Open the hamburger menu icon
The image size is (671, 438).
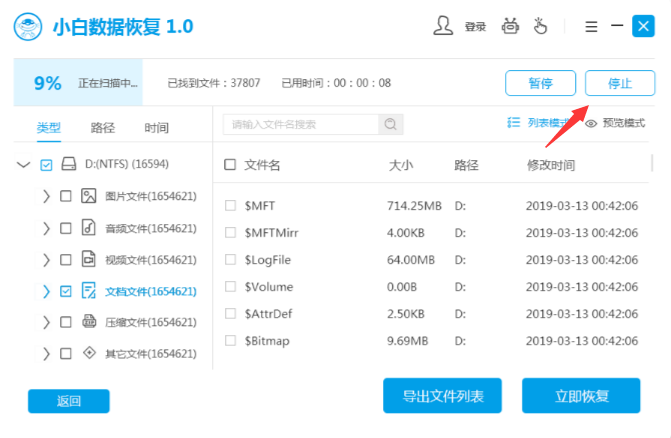(592, 27)
